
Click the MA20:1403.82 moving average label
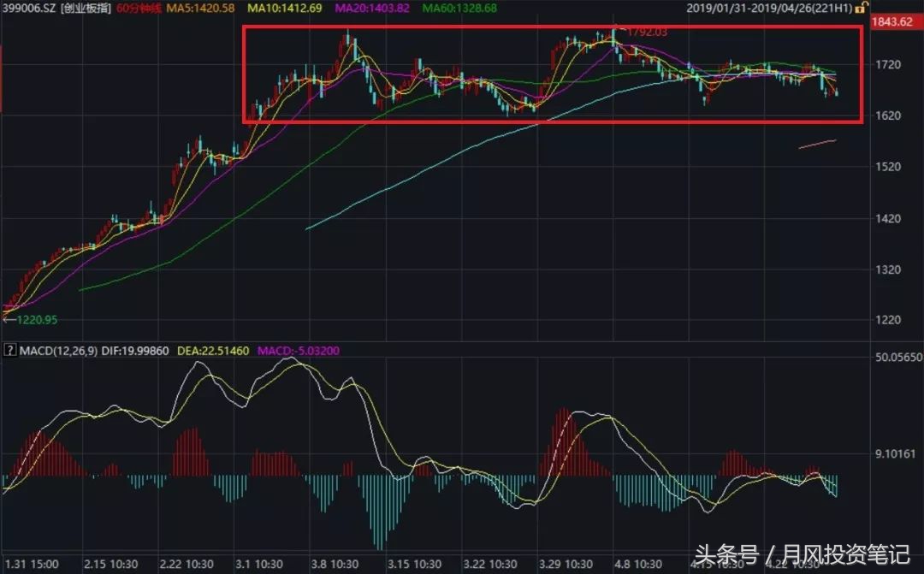372,9
